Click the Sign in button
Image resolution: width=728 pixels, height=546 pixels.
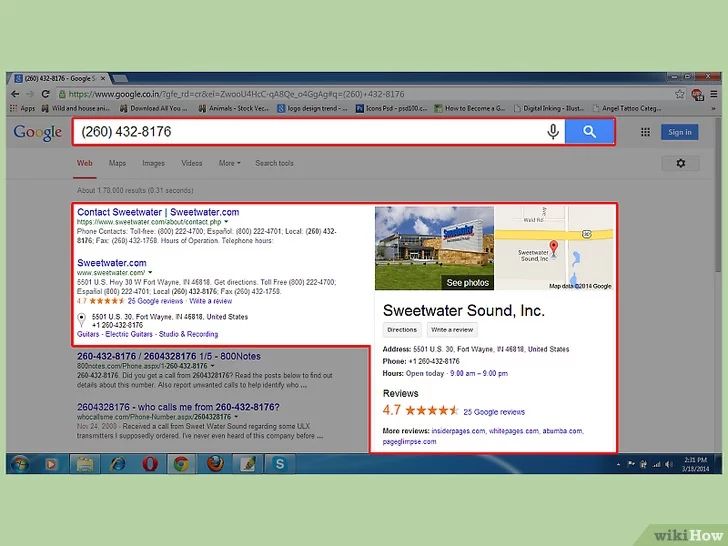tap(680, 132)
